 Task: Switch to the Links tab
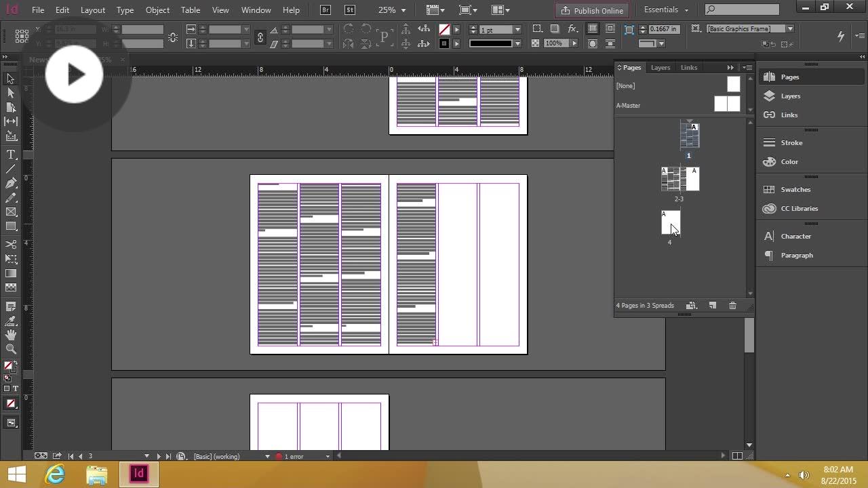tap(689, 68)
